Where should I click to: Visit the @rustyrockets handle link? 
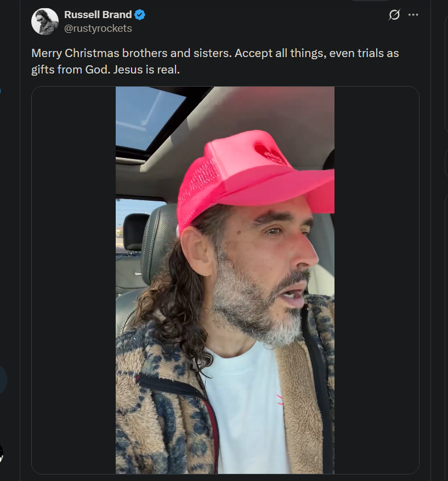click(98, 29)
